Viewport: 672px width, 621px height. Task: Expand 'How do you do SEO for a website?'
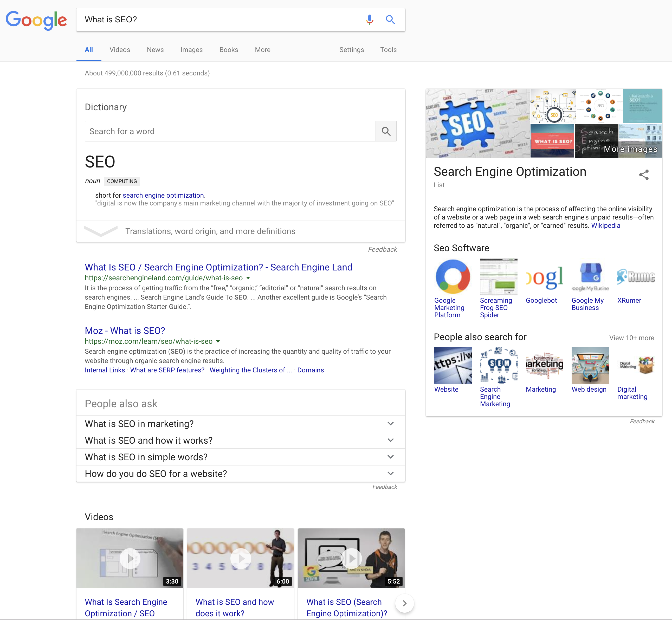241,474
